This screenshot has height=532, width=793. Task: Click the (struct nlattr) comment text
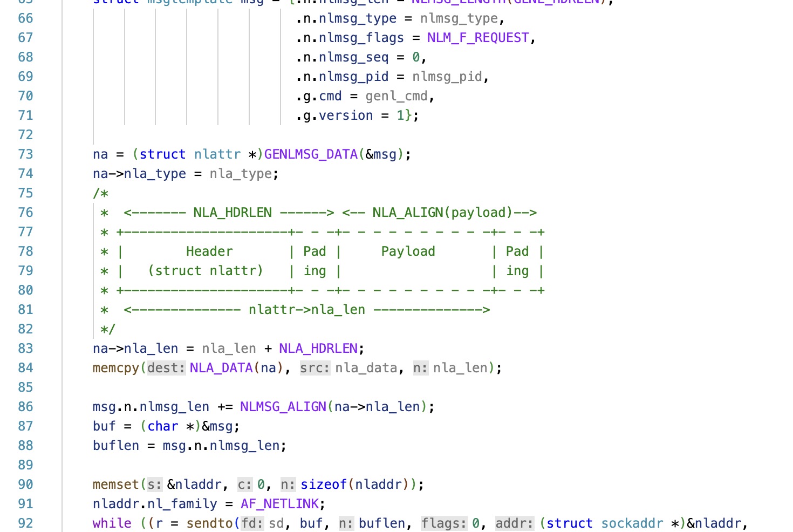(x=206, y=271)
